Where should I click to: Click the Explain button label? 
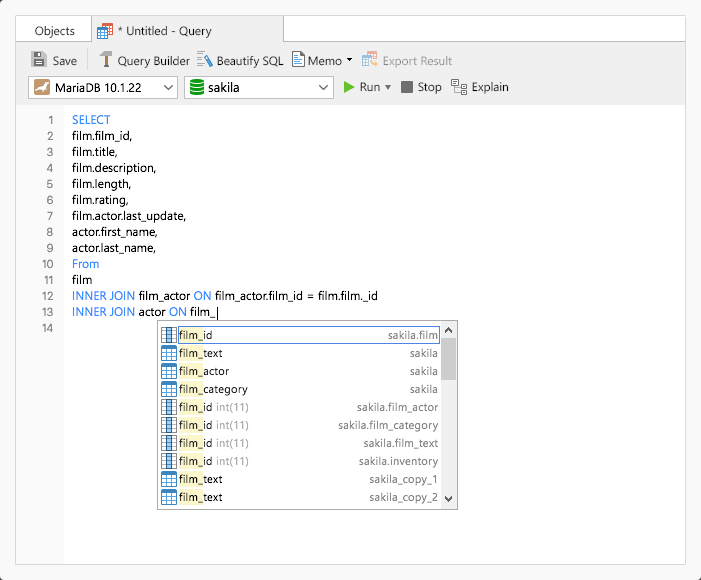click(490, 87)
